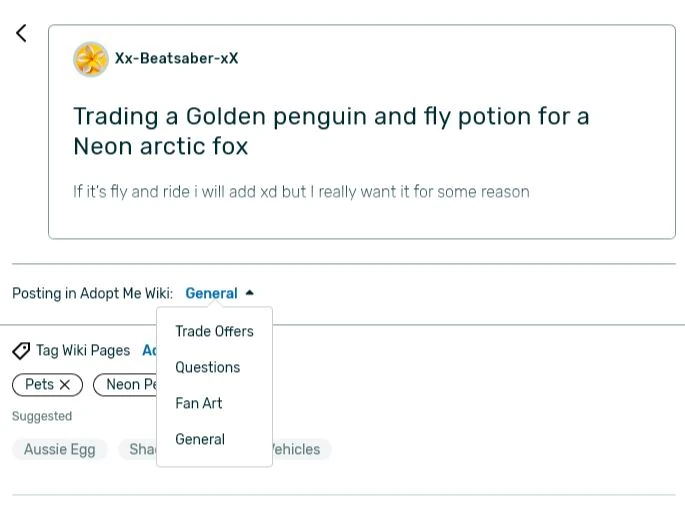Image resolution: width=685 pixels, height=505 pixels.
Task: Select Trade Offers from the category menu
Action: [x=214, y=331]
